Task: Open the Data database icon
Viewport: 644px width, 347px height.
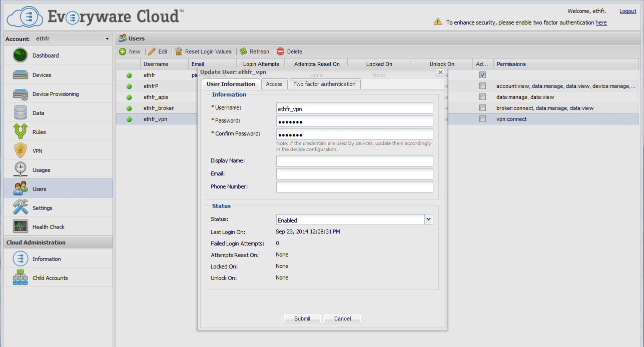Action: [x=21, y=112]
